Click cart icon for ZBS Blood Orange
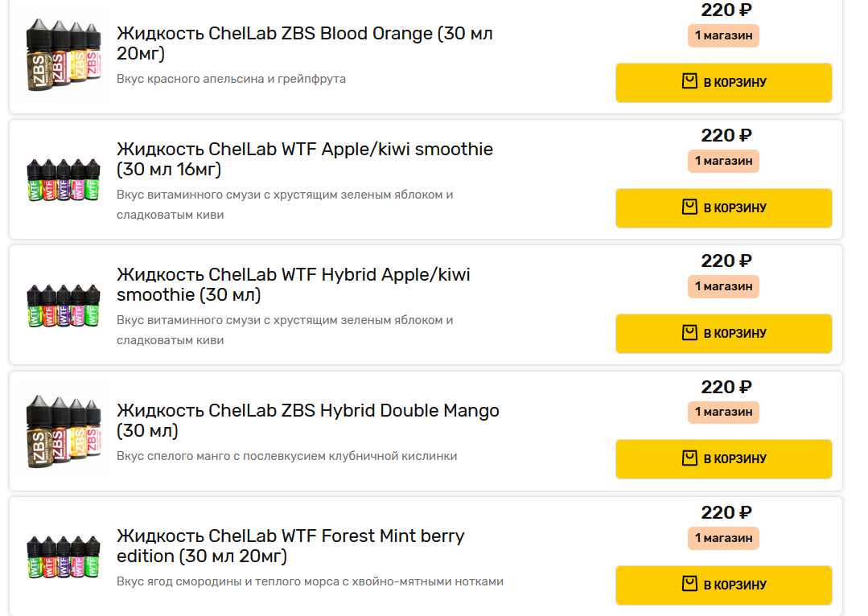The width and height of the screenshot is (868, 616). [x=689, y=82]
